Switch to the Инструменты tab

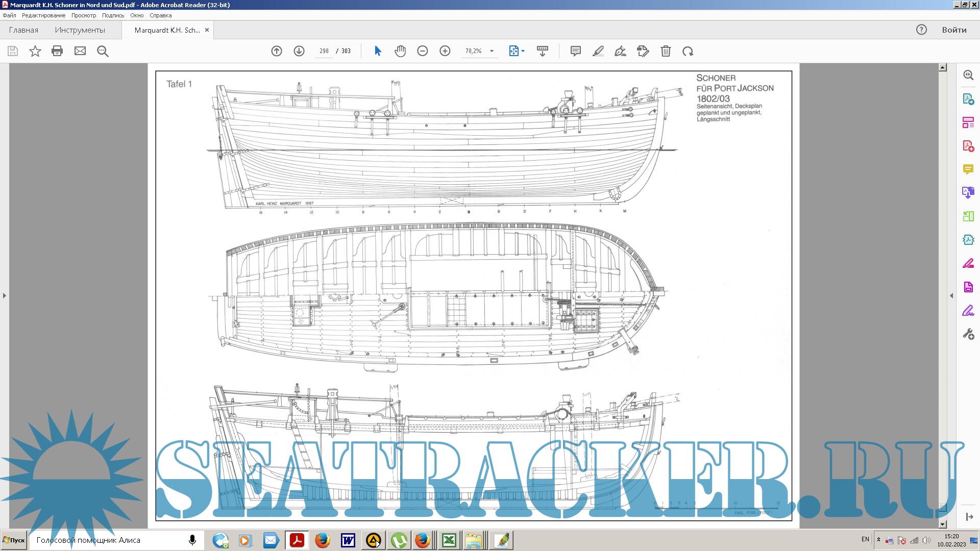click(80, 30)
